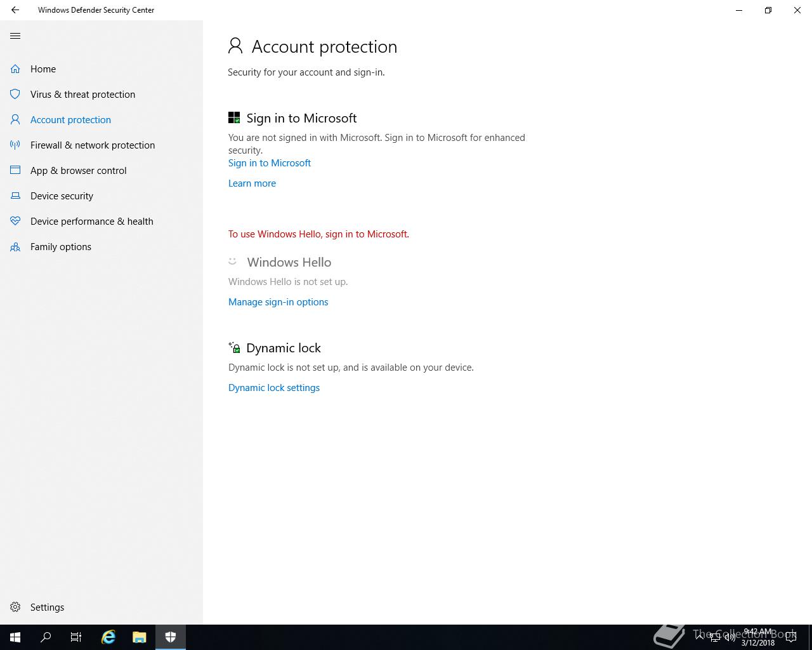Click the Sign in to Microsoft heading
The height and width of the screenshot is (650, 812).
[301, 118]
